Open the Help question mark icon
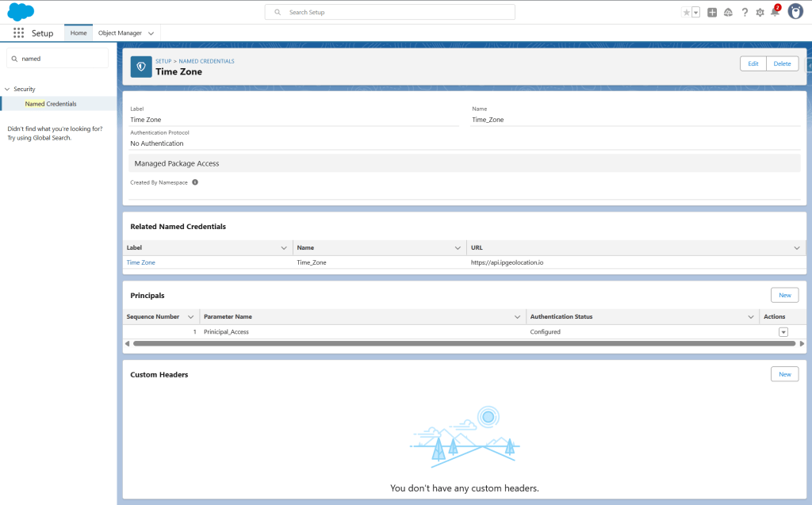Screen dimensions: 812x505 point(745,13)
